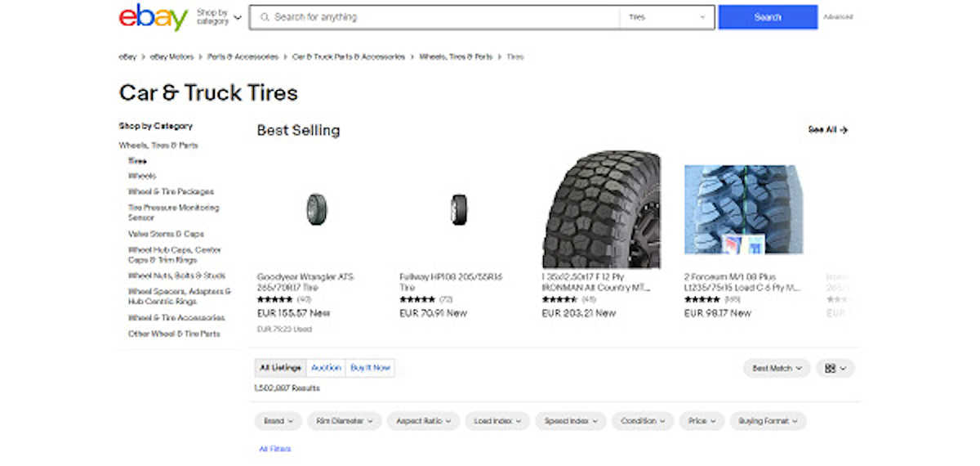Select the Buy It Now tab

pos(370,368)
